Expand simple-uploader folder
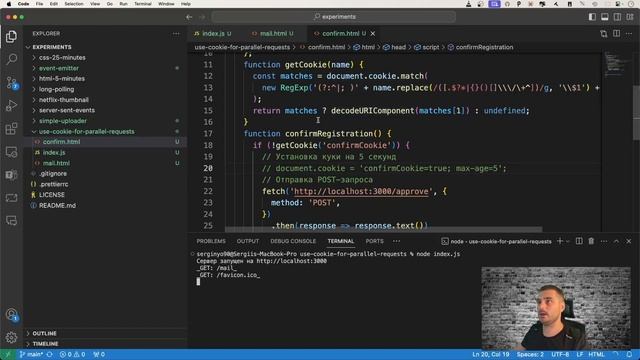Screen dimensions: 640x360 pyautogui.click(x=63, y=121)
